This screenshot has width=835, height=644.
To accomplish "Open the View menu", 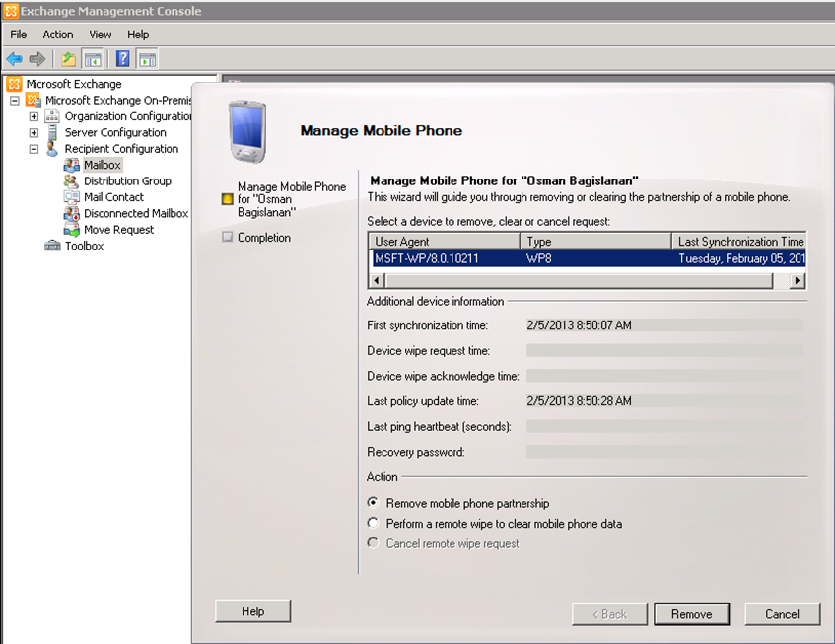I will (x=101, y=35).
